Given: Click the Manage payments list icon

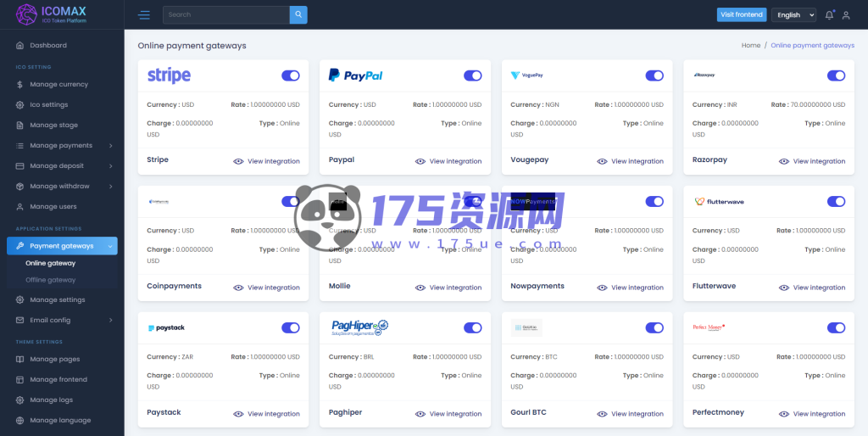Looking at the screenshot, I should click(20, 146).
